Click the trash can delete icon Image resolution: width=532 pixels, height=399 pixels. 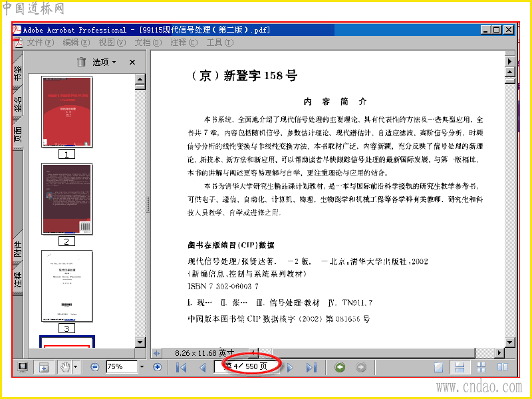tap(81, 62)
